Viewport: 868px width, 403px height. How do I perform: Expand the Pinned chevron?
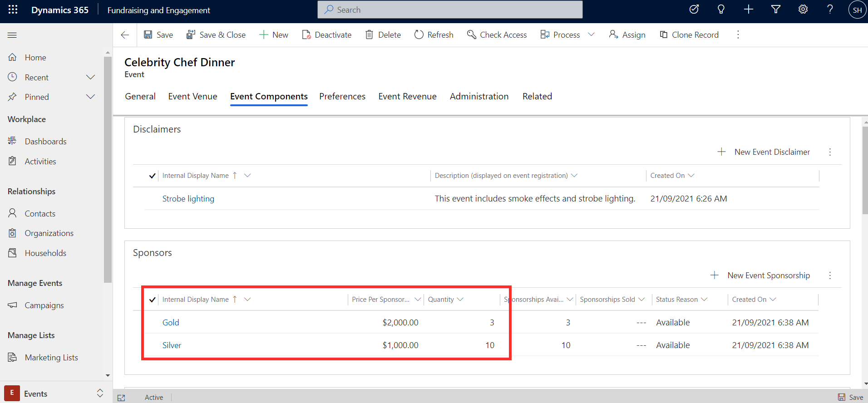pyautogui.click(x=91, y=97)
